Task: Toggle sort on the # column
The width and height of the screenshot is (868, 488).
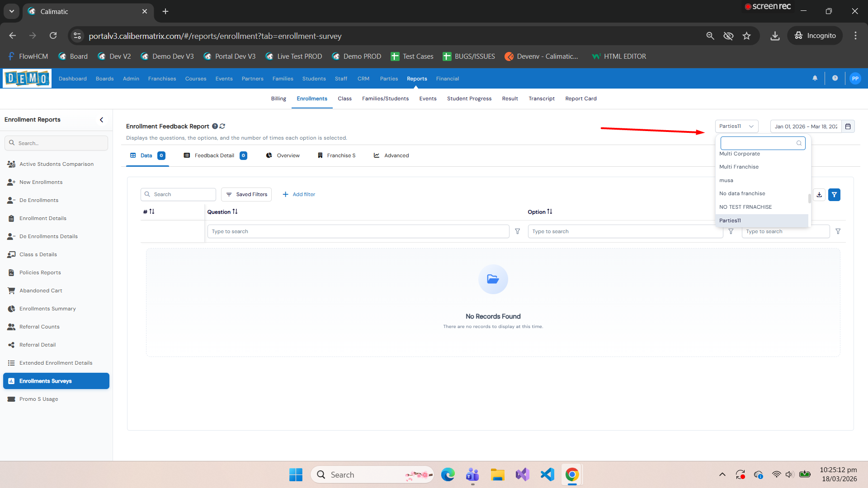Action: pos(152,211)
